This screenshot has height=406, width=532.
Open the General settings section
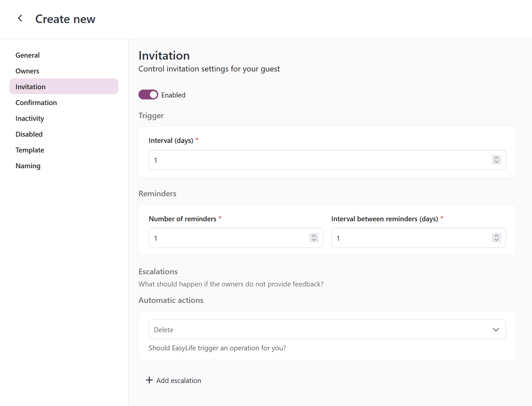[28, 55]
